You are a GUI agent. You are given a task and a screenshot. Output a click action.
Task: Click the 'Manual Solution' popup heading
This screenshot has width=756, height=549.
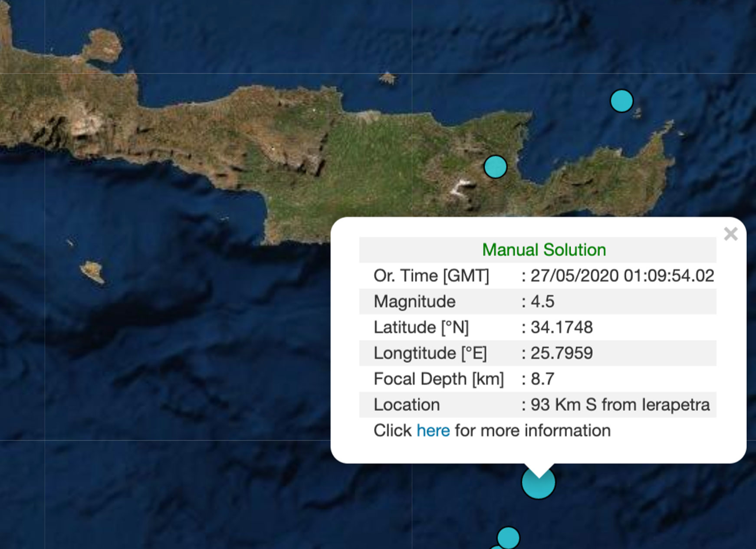coord(544,250)
